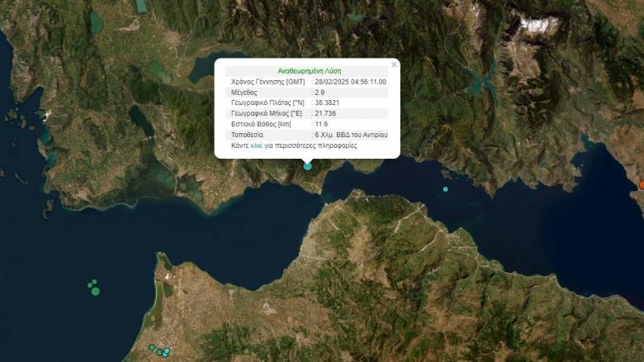Click the cyan earthquake marker beneath the popup
This screenshot has height=362, width=644.
pos(308,166)
